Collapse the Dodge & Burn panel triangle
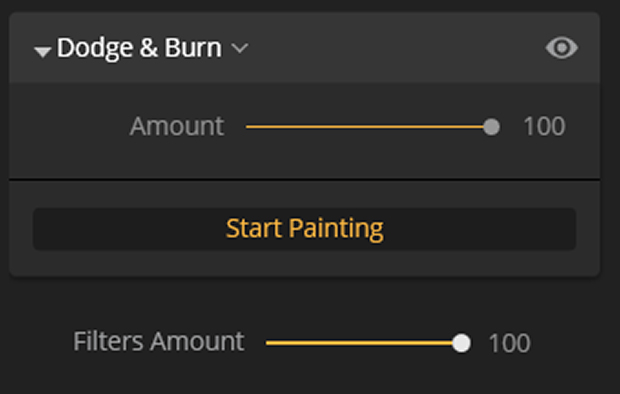Viewport: 620px width, 394px height. coord(42,51)
